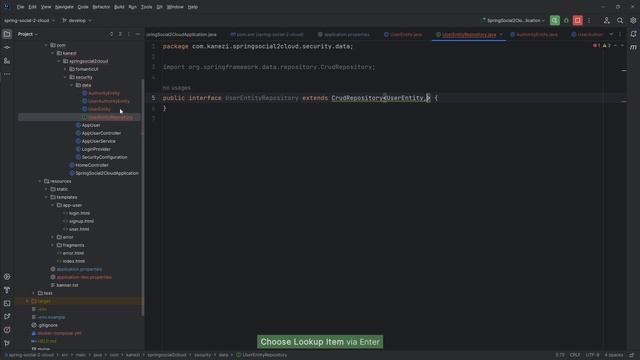This screenshot has height=360, width=640.
Task: Switch to the pom.xml editor tab
Action: tap(267, 35)
